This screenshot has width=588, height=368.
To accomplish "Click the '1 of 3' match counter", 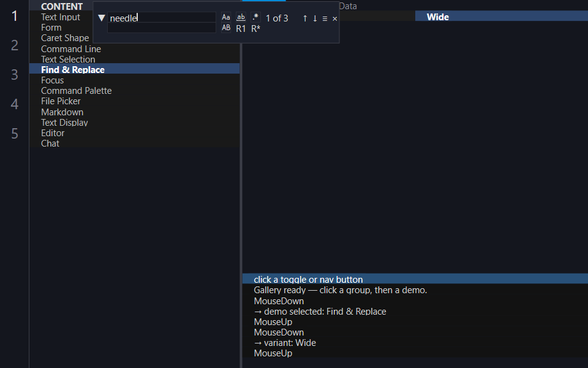I will [277, 18].
